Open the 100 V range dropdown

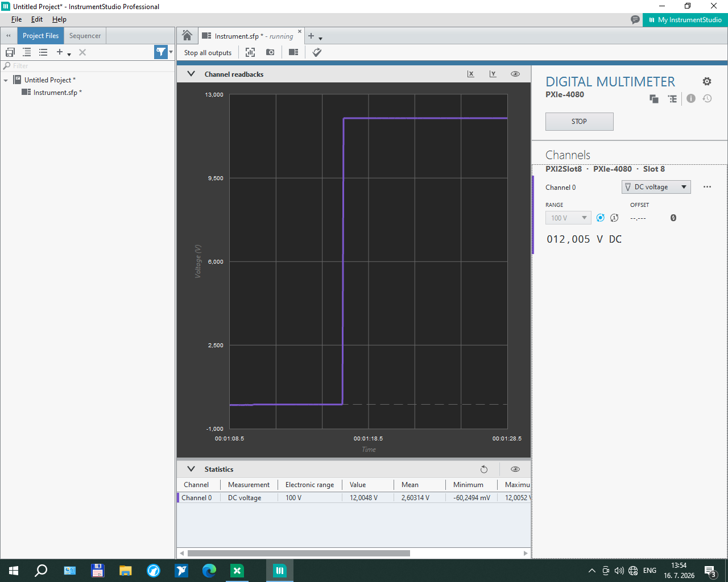click(x=568, y=218)
